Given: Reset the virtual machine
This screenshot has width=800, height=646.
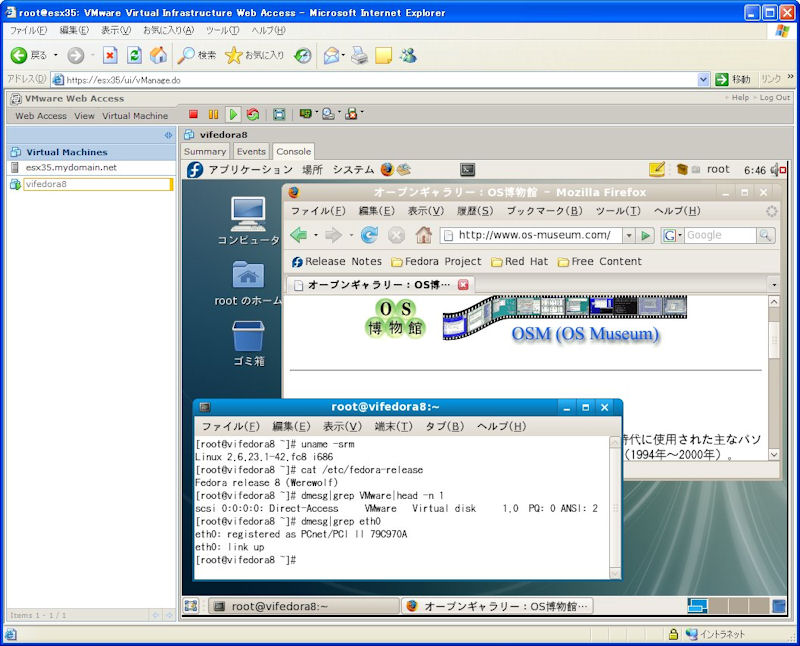Looking at the screenshot, I should point(253,114).
